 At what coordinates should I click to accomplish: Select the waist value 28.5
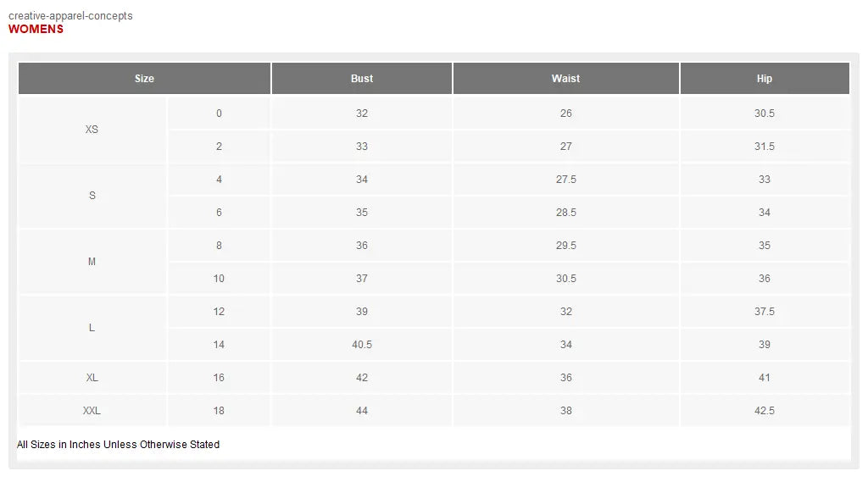(565, 213)
